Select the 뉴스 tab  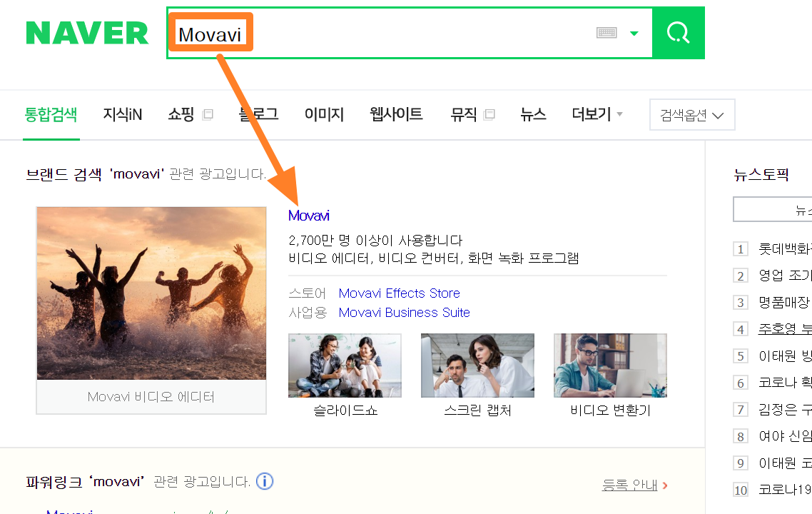[534, 114]
